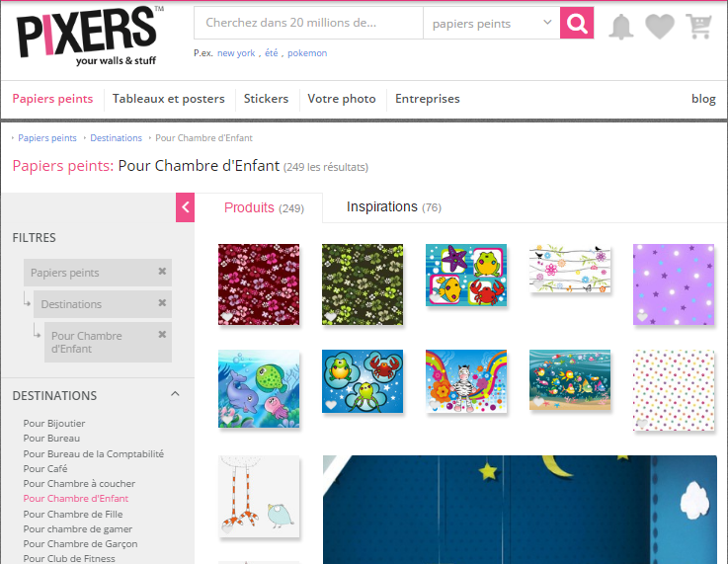Click the Pixers logo

(89, 37)
